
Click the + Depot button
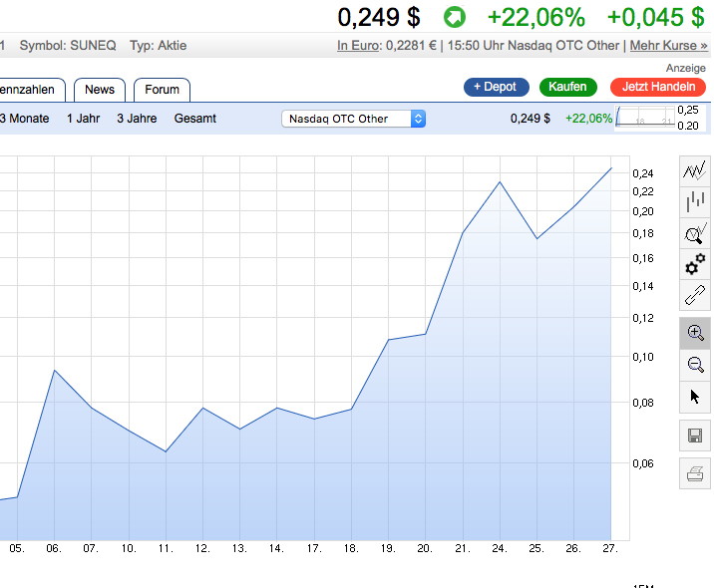[x=496, y=87]
